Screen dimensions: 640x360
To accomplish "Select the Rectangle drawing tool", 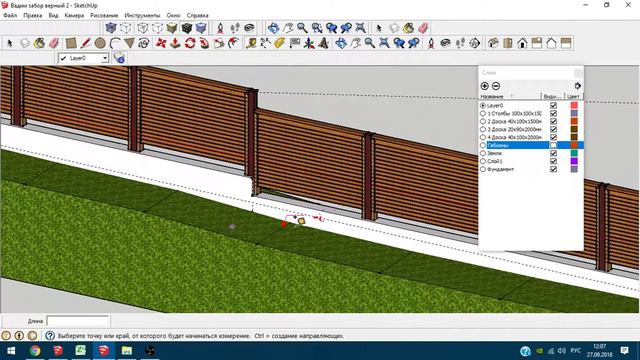I will pyautogui.click(x=71, y=43).
